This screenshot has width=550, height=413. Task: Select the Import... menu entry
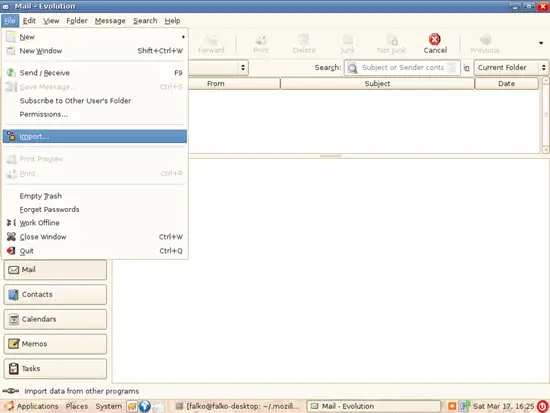[95, 136]
